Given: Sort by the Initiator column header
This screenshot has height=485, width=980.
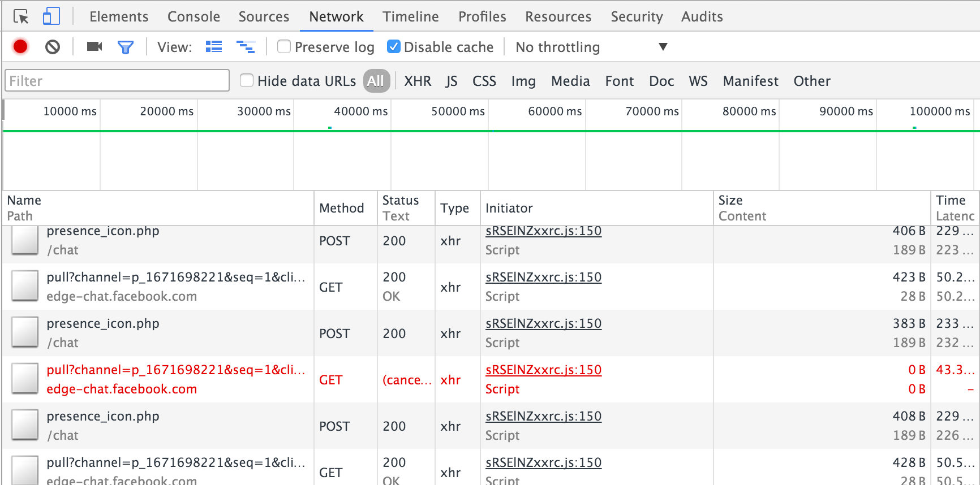Looking at the screenshot, I should click(x=597, y=208).
